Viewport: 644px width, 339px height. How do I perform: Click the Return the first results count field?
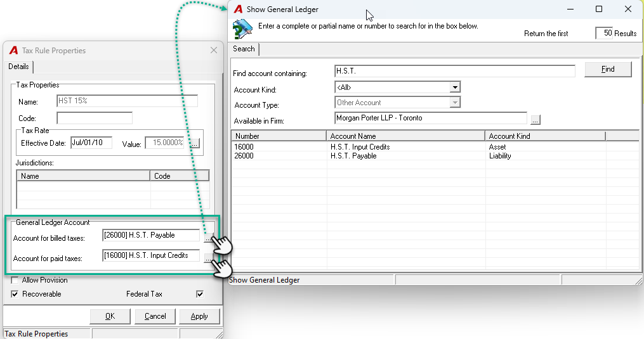(605, 33)
